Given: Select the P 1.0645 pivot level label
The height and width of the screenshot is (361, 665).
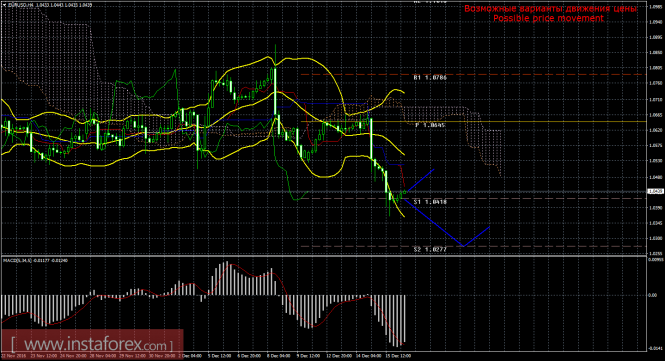Looking at the screenshot, I should tap(430, 125).
